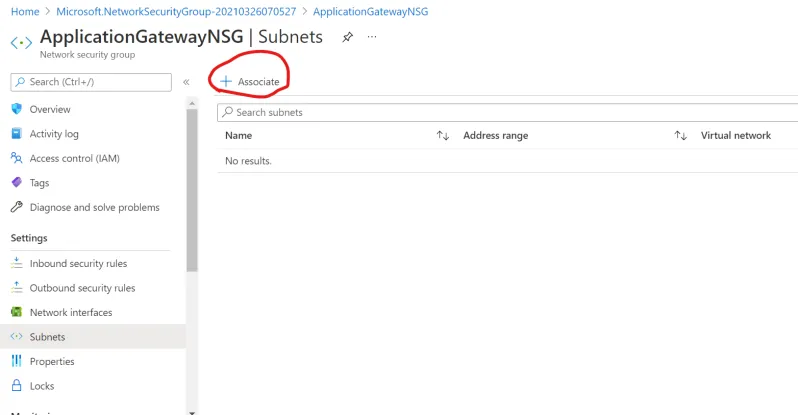Viewport: 798px width, 415px height.
Task: Click the Address range column header
Action: [x=496, y=135]
